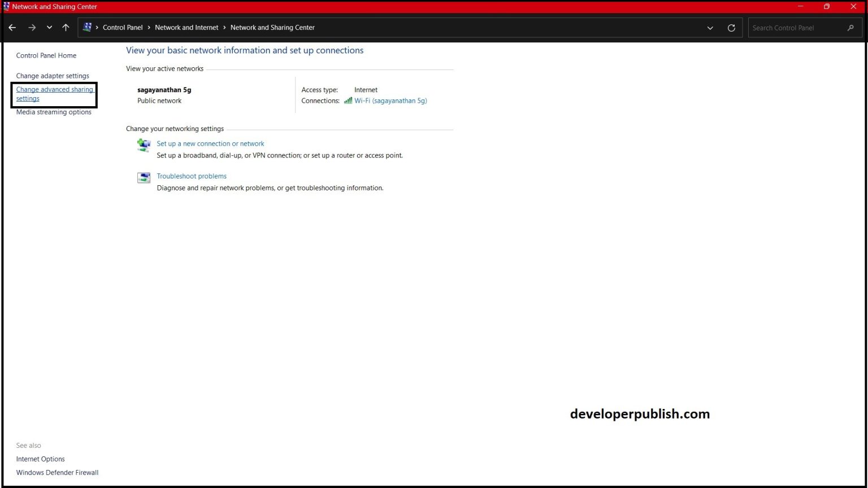Open recent locations chevron in address bar

pos(49,27)
